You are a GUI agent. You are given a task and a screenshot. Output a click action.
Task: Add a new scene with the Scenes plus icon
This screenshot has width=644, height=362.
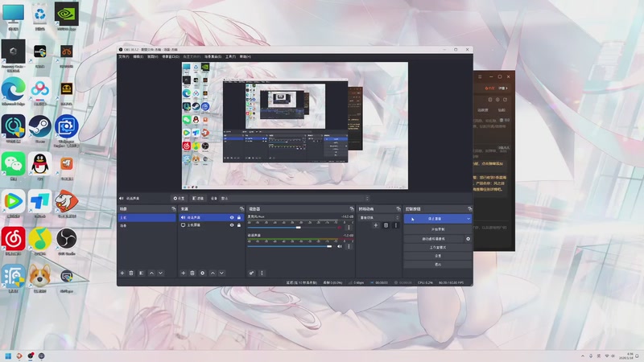(x=122, y=273)
